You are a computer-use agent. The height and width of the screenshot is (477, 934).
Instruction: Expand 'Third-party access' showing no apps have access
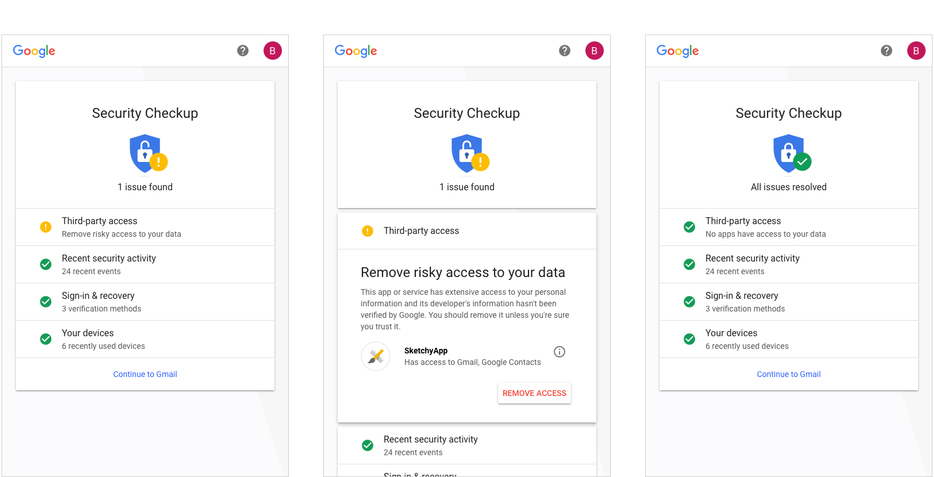788,227
